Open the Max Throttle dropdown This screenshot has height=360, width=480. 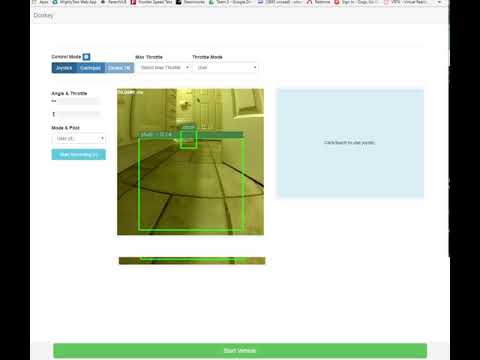coord(163,68)
